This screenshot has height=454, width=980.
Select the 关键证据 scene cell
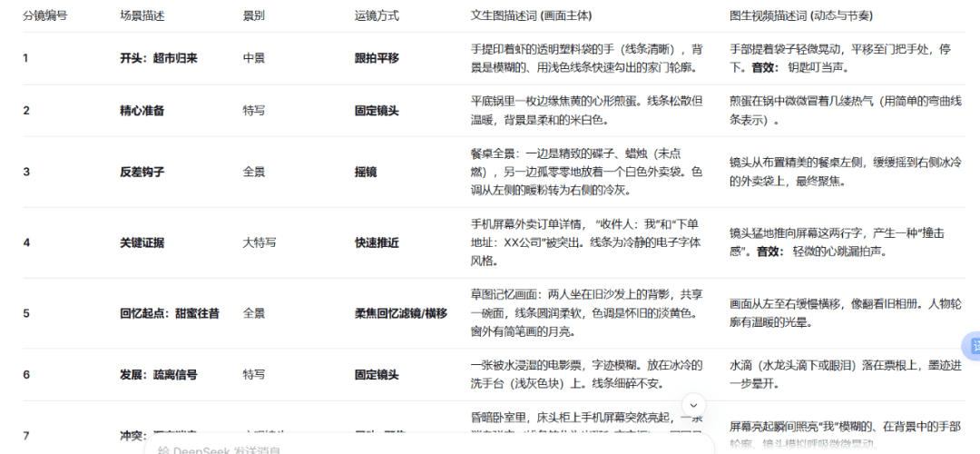(x=142, y=242)
